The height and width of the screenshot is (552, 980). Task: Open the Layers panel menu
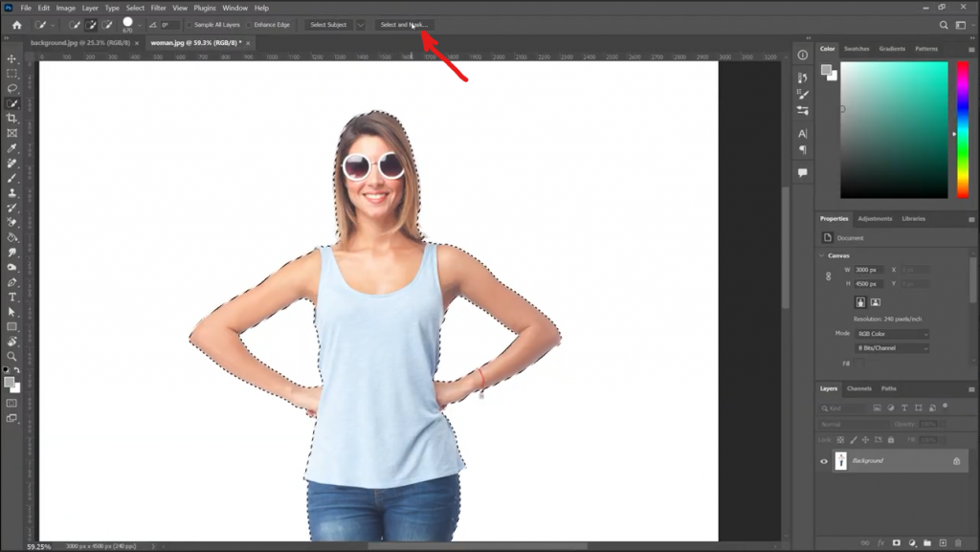point(971,389)
